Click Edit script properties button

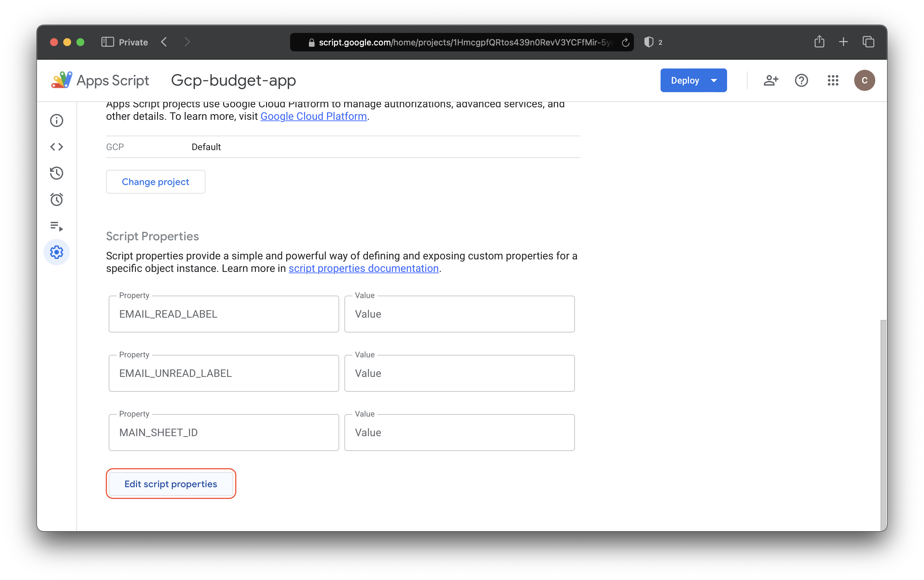[170, 483]
